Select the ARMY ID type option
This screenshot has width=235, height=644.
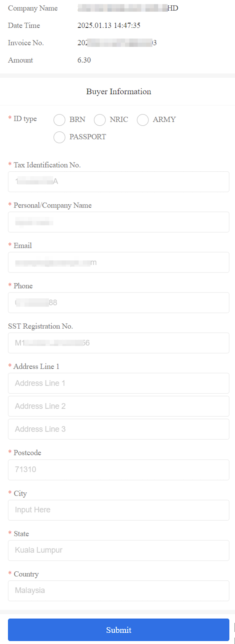(x=143, y=120)
